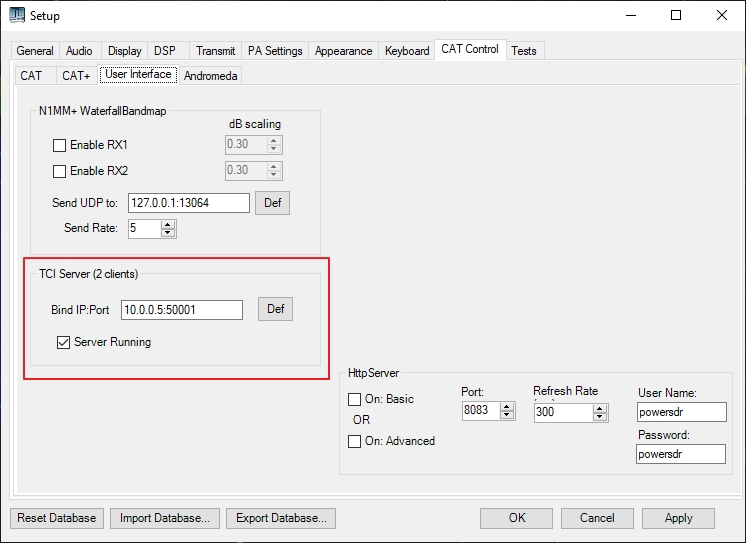Decrease Refresh Rate with down arrow

pos(601,416)
